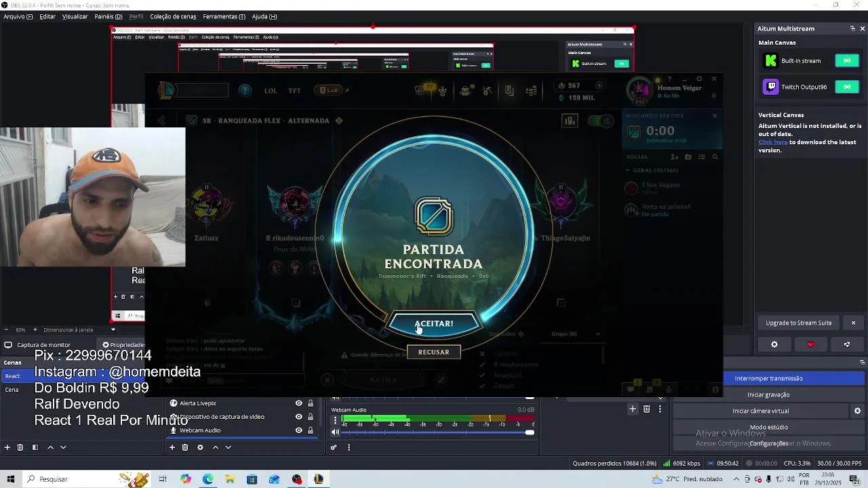Open the Coleção de cenas menu
Viewport: 868px width, 488px height.
[173, 16]
